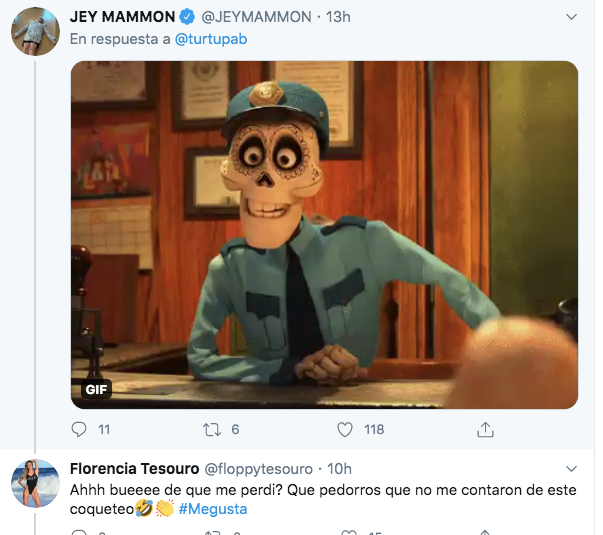Expand options chevron on Florencia Tesouro's tweet
The width and height of the screenshot is (603, 535).
(x=571, y=468)
